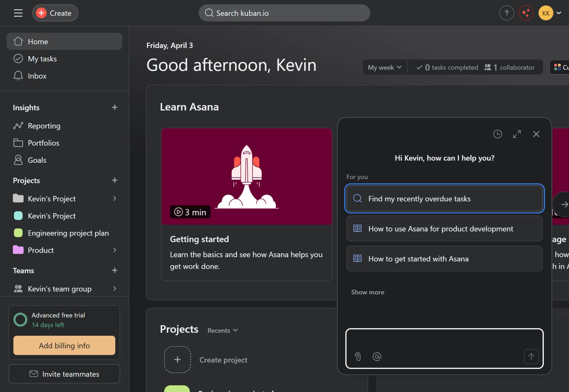Viewport: 569px width, 392px height.
Task: Click the dashed Create project plus box
Action: [x=177, y=359]
